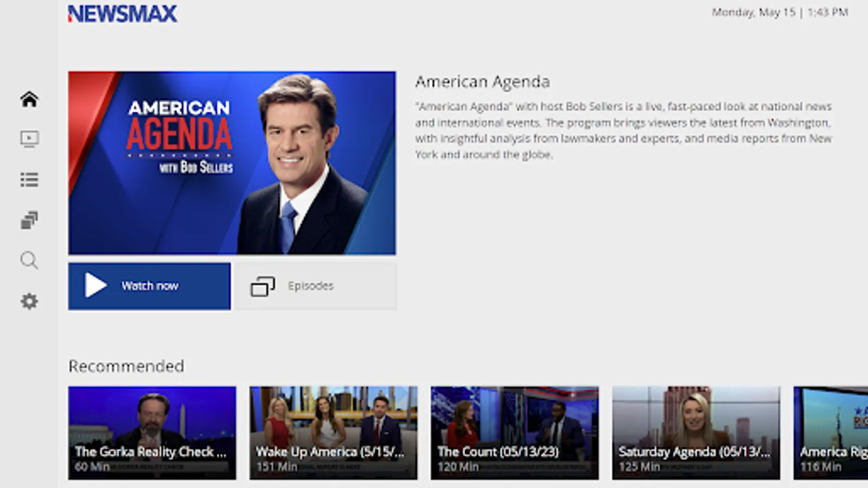Open the stacked library icon in sidebar
Screen dimensions: 868x488
point(29,220)
